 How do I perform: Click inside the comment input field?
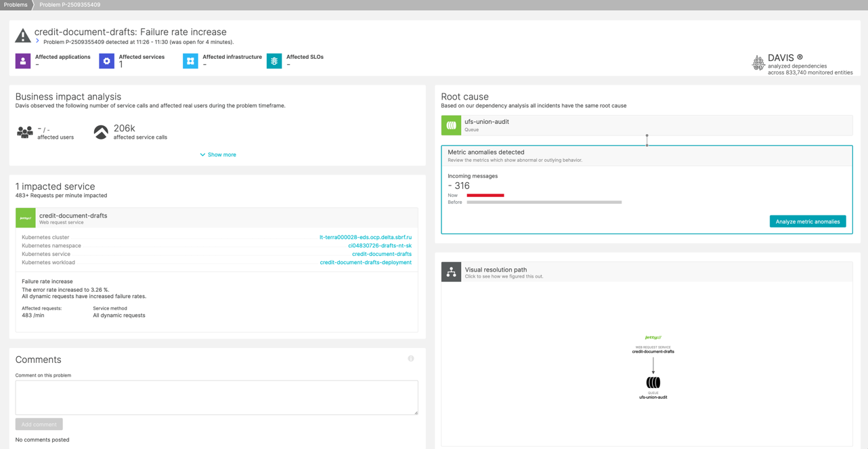(x=216, y=397)
